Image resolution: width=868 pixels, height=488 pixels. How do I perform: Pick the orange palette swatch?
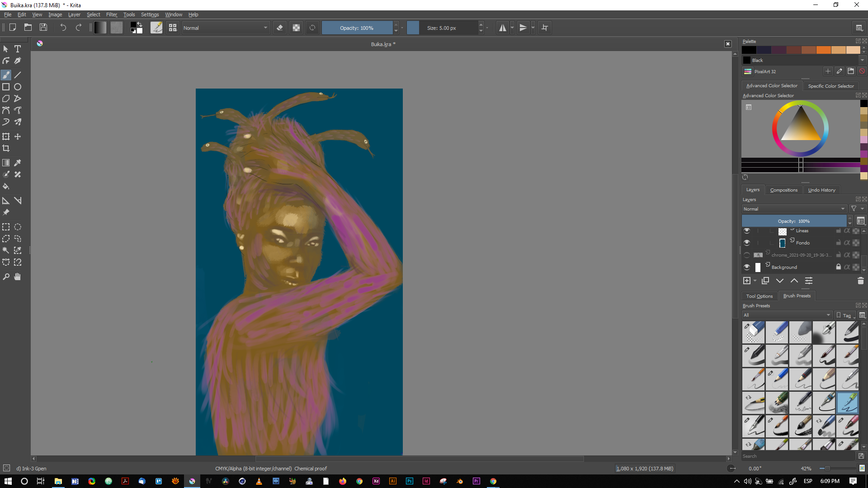click(x=823, y=50)
